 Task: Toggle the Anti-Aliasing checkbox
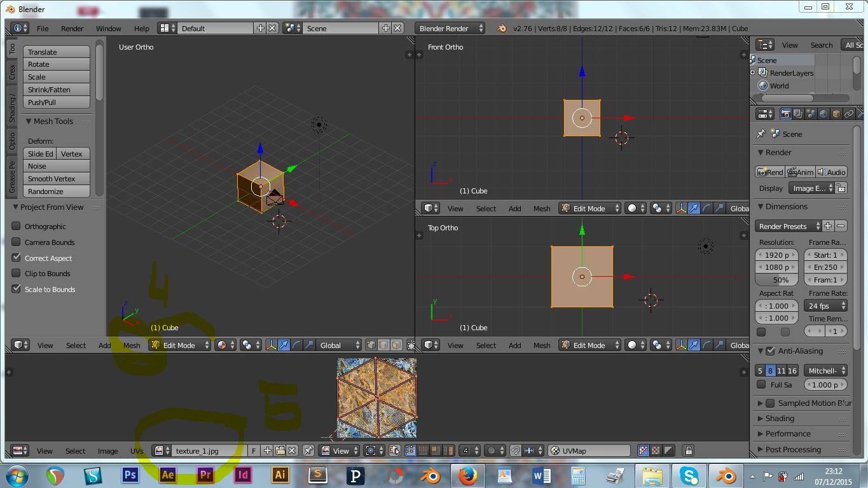point(771,351)
